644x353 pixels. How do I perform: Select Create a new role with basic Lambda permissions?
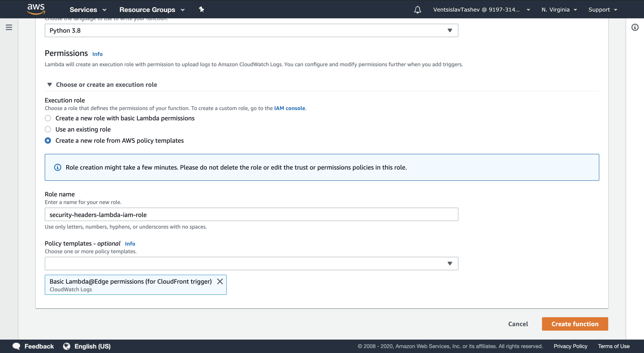[48, 118]
